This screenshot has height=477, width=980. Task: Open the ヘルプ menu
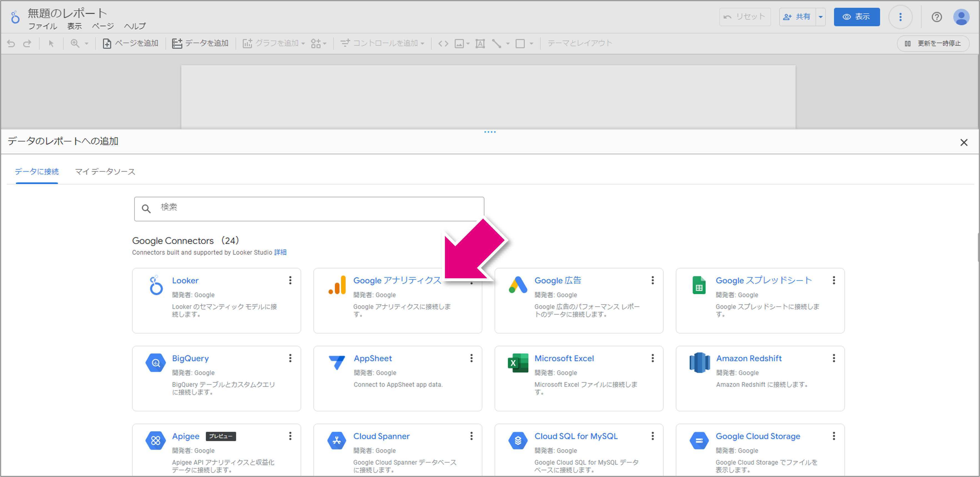pyautogui.click(x=135, y=26)
